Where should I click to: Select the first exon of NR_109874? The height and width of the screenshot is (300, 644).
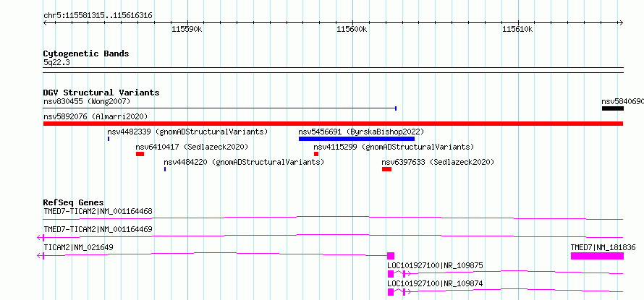tap(391, 292)
